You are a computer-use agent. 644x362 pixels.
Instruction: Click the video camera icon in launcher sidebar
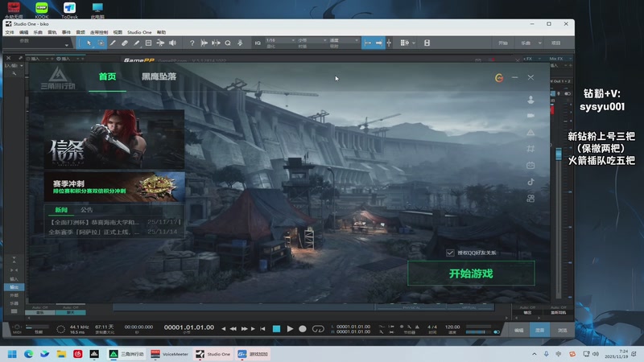pyautogui.click(x=530, y=116)
